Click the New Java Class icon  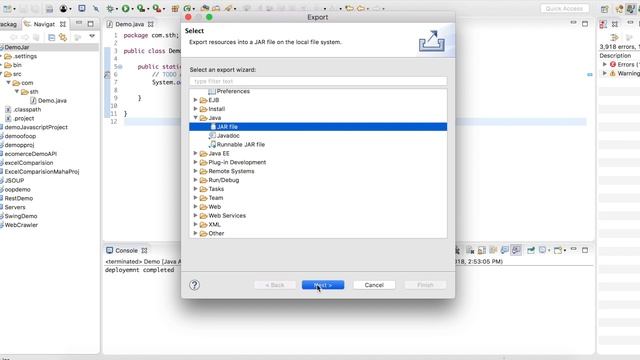click(x=187, y=8)
